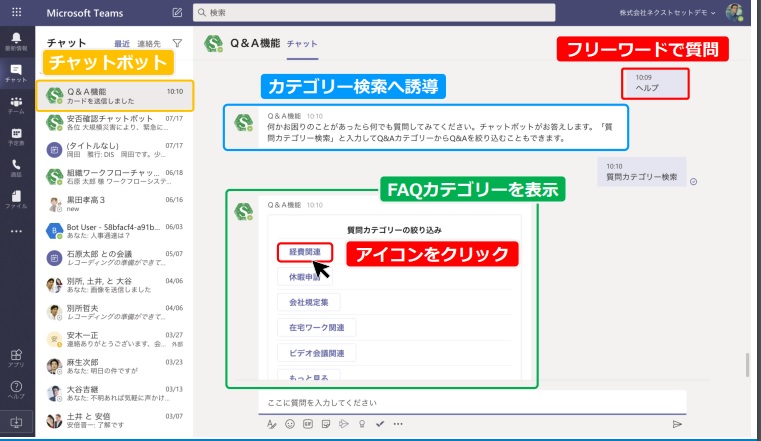Click the checkmark approvals icon
The width and height of the screenshot is (761, 441).
click(380, 424)
